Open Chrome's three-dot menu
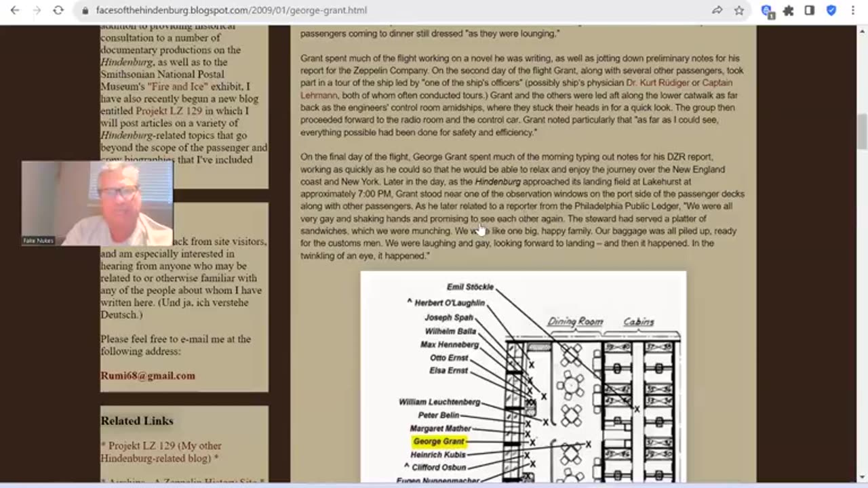 (x=853, y=10)
